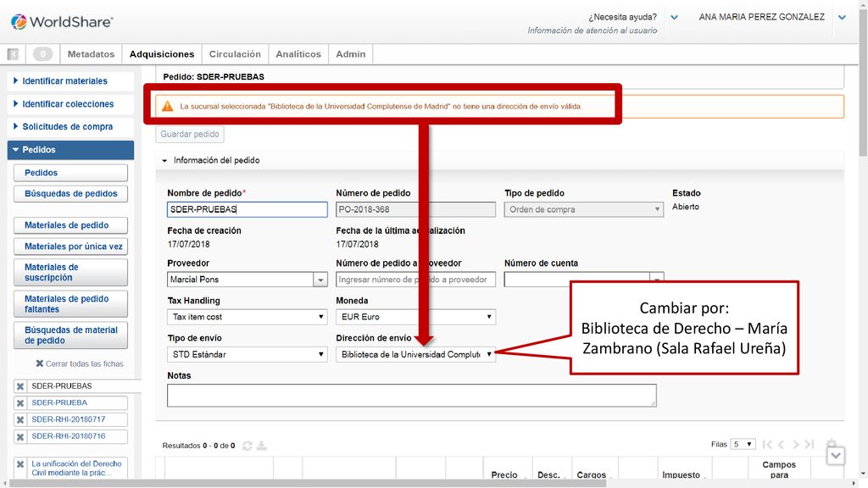This screenshot has width=868, height=488.
Task: Close the SDER-PRUEBA tab with X
Action: tap(20, 402)
